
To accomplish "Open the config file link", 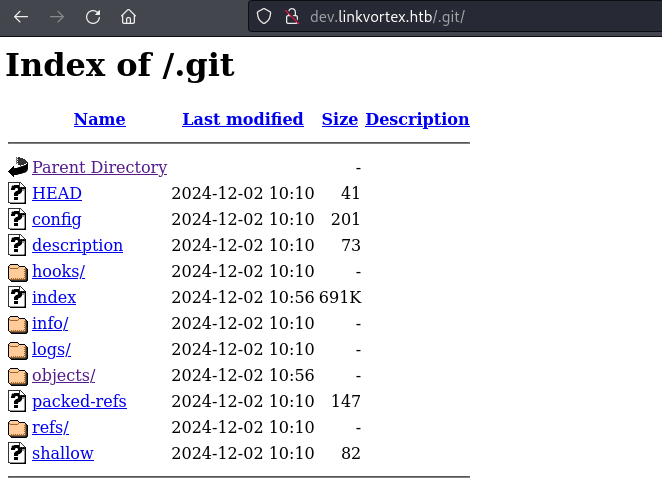I will [x=56, y=219].
